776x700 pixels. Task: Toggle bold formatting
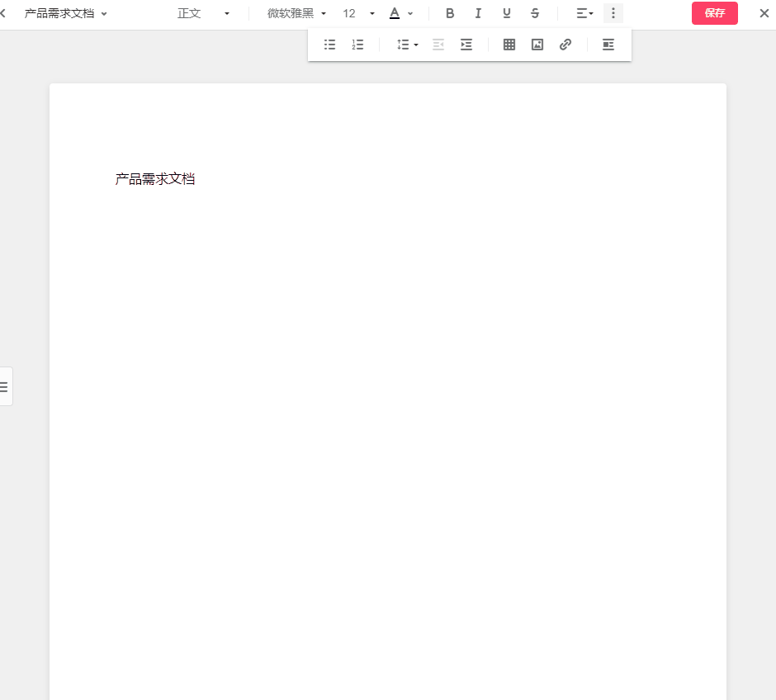pos(450,13)
